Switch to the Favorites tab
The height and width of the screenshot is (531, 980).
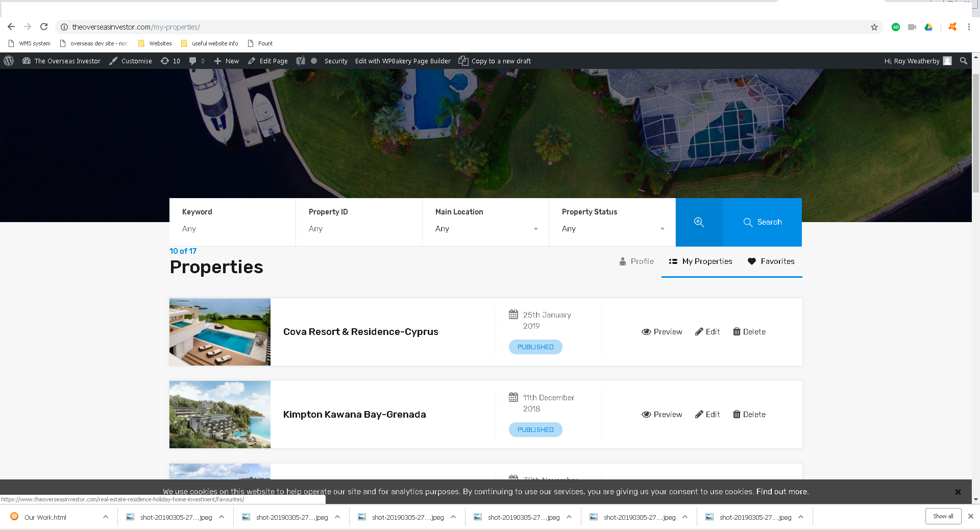[x=771, y=261]
